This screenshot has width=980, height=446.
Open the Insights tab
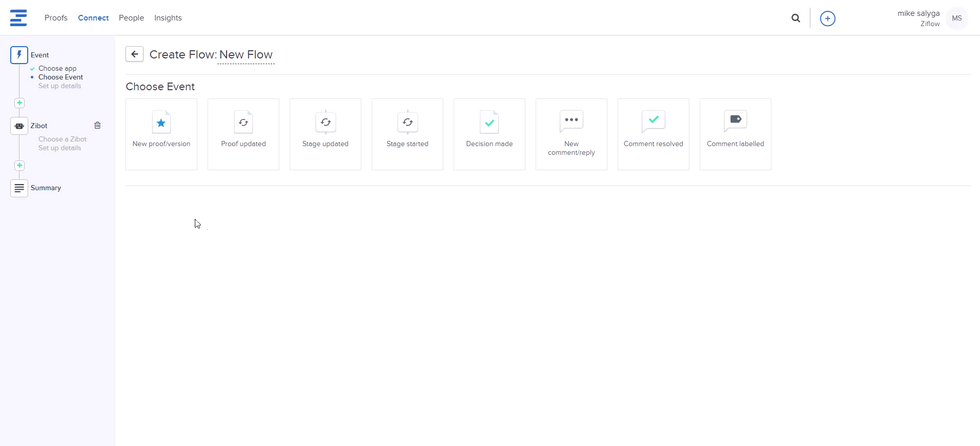168,18
